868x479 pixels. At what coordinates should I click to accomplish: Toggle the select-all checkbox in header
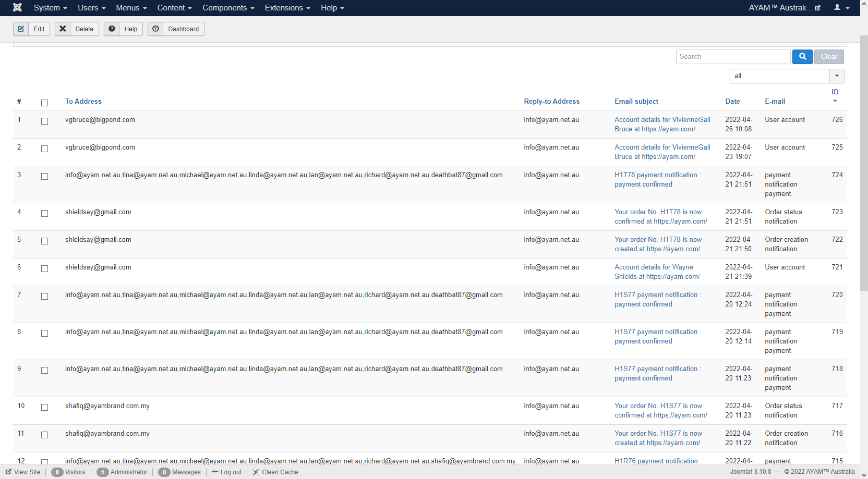pos(44,103)
